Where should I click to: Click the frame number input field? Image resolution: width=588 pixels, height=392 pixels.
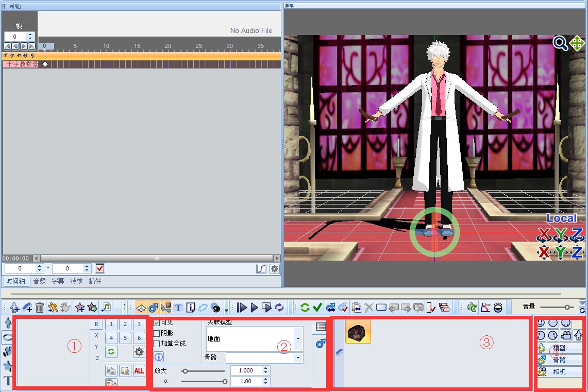tap(15, 37)
